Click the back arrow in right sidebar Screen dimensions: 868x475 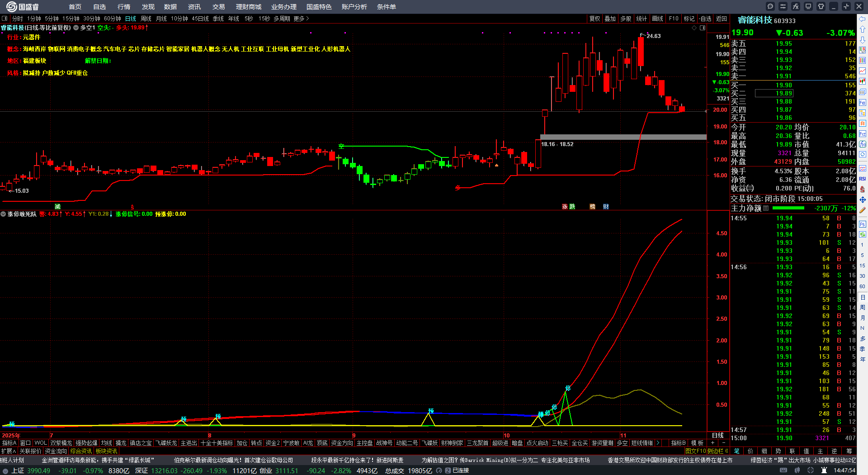pos(863,19)
